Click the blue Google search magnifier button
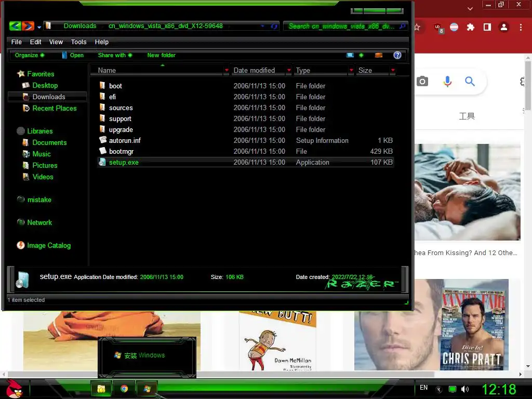 coord(470,82)
